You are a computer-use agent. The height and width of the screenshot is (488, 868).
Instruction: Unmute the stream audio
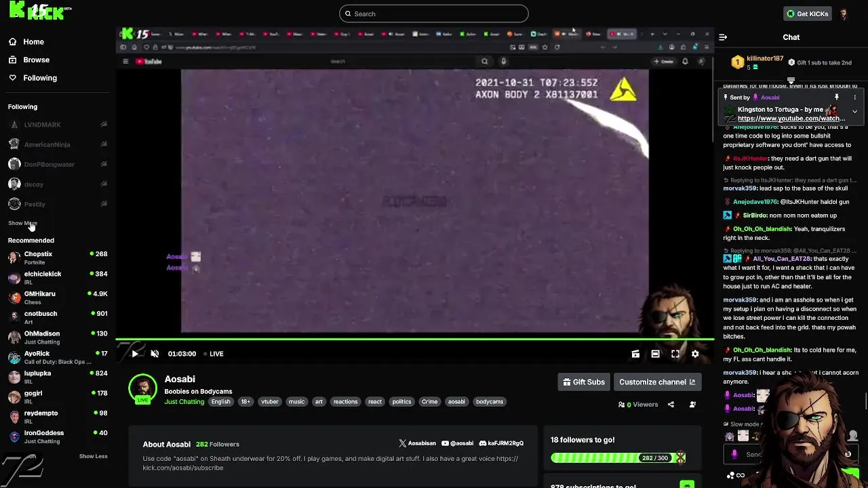click(x=155, y=354)
